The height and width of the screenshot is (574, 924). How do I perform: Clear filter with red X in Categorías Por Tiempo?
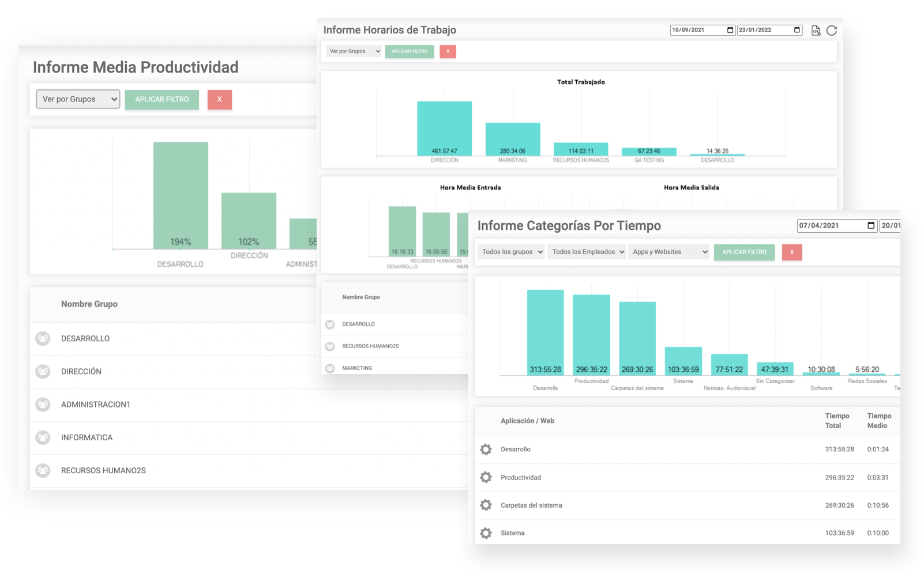[792, 252]
